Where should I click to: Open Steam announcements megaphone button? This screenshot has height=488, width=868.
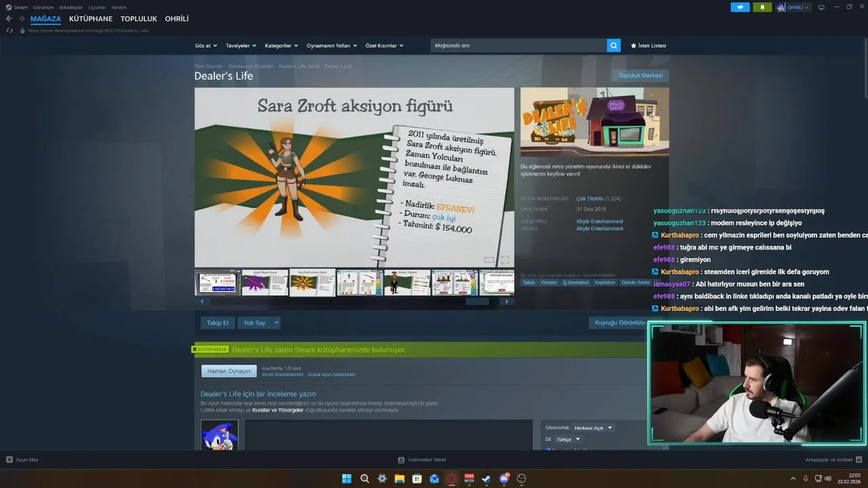click(x=740, y=7)
